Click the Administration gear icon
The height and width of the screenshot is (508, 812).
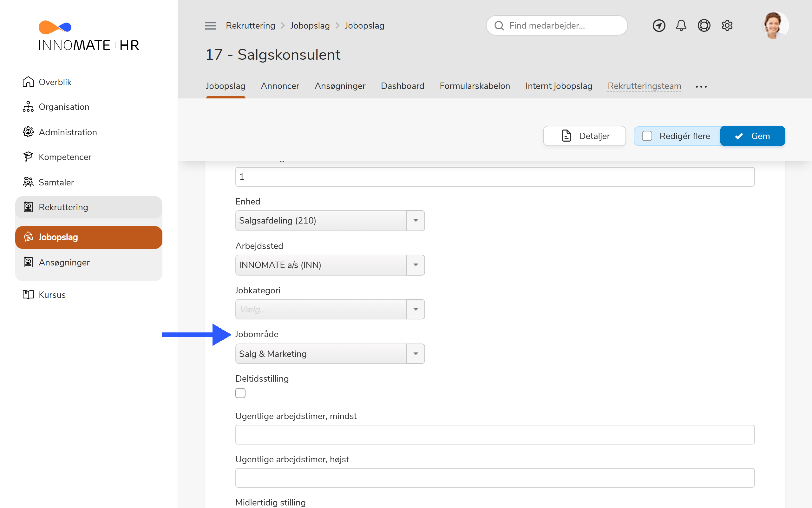(28, 132)
